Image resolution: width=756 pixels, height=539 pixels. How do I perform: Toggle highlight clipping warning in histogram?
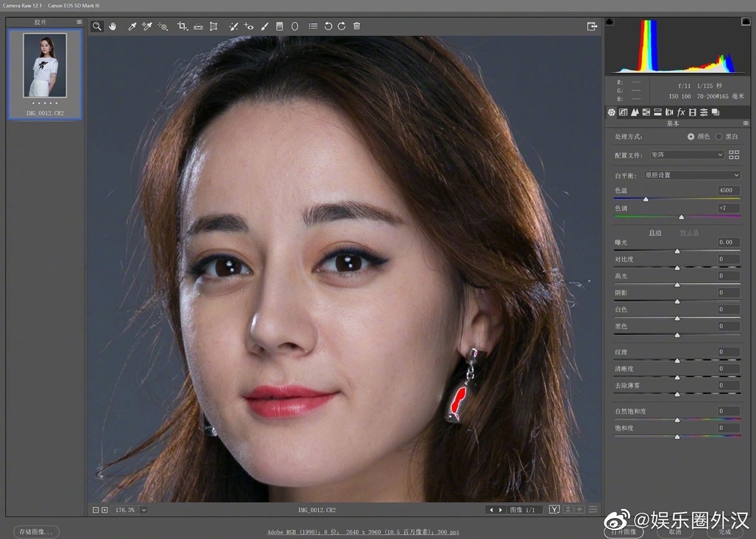tap(745, 22)
